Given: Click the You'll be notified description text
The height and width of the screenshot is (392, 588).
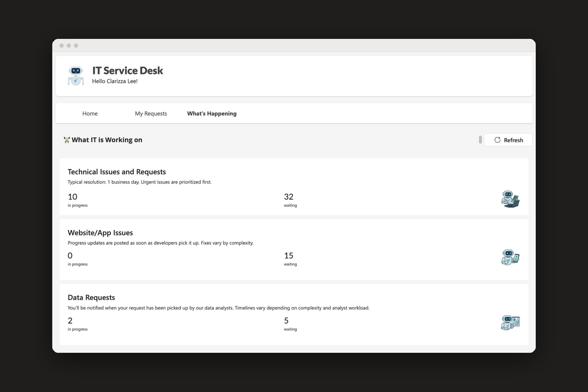Looking at the screenshot, I should 219,308.
